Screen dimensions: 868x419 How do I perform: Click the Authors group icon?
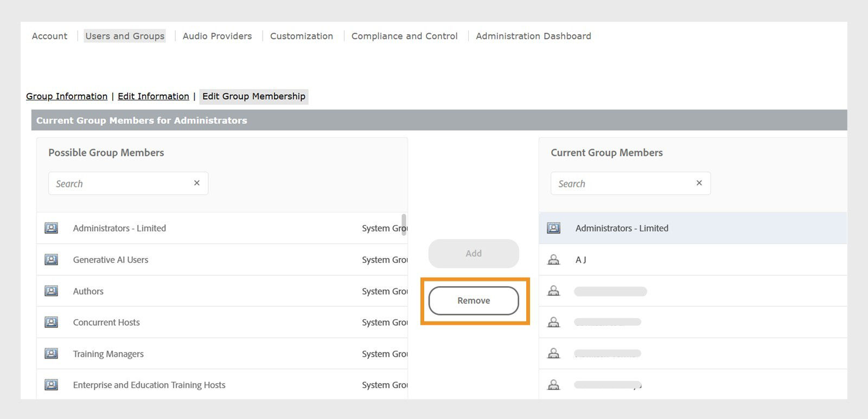tap(51, 291)
